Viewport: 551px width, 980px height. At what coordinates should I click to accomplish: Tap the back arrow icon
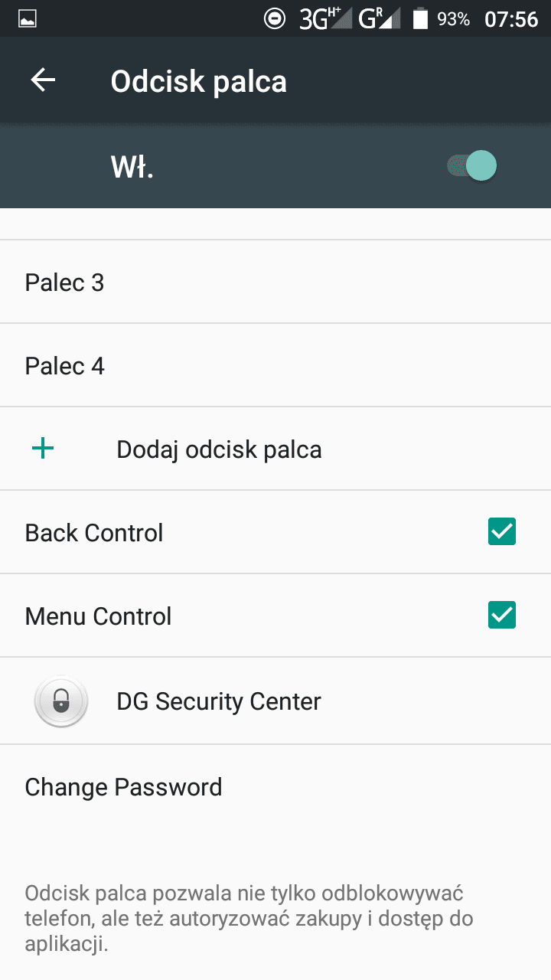tap(43, 80)
